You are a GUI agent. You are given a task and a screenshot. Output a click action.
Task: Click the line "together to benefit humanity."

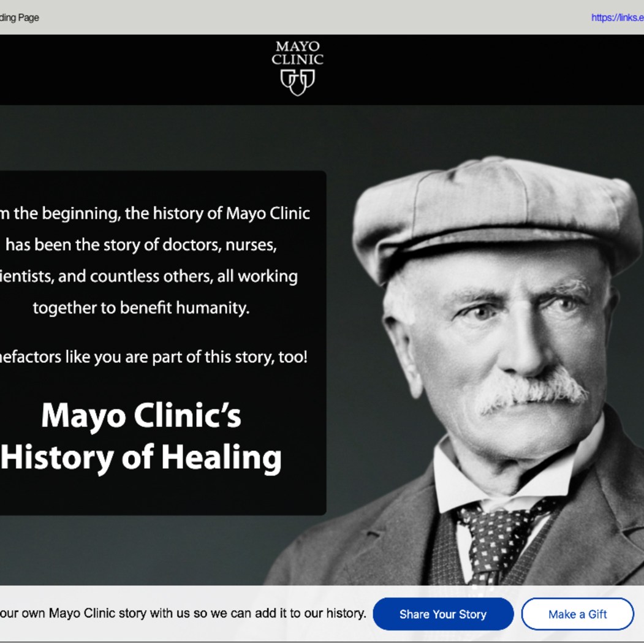pyautogui.click(x=141, y=308)
